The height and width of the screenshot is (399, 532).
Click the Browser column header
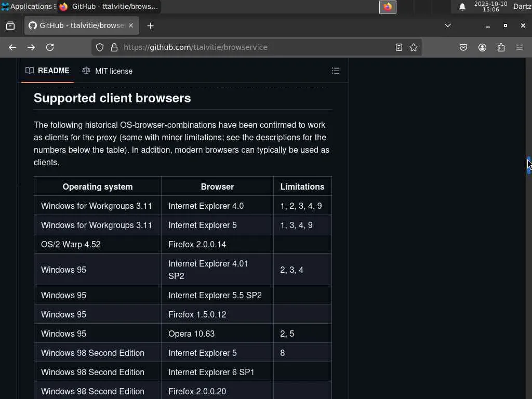coord(217,187)
